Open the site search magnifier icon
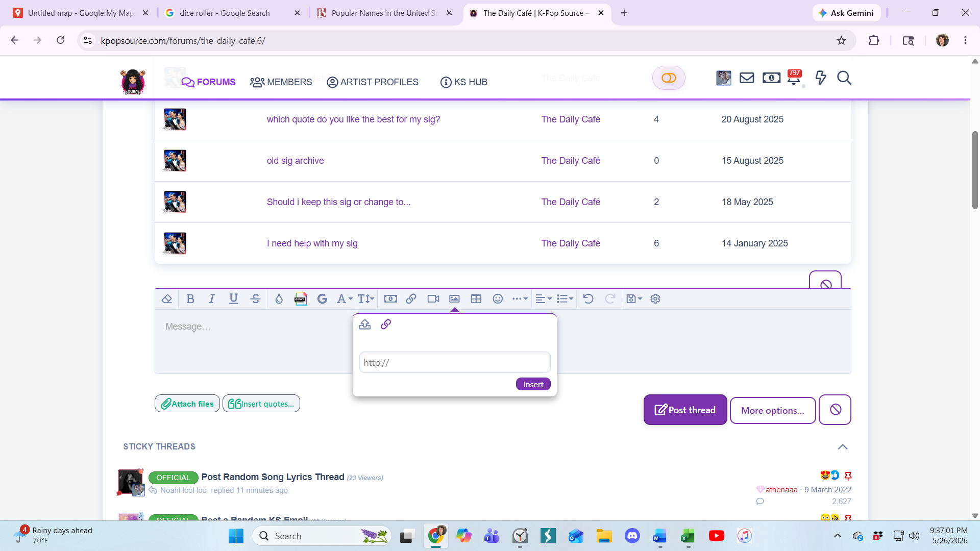Image resolution: width=980 pixels, height=551 pixels. 844,78
